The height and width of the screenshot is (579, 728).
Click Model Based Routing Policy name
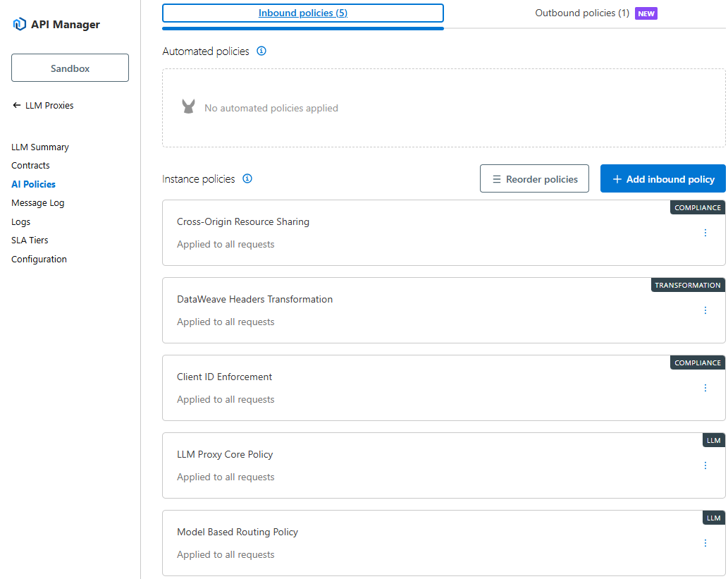pyautogui.click(x=237, y=532)
